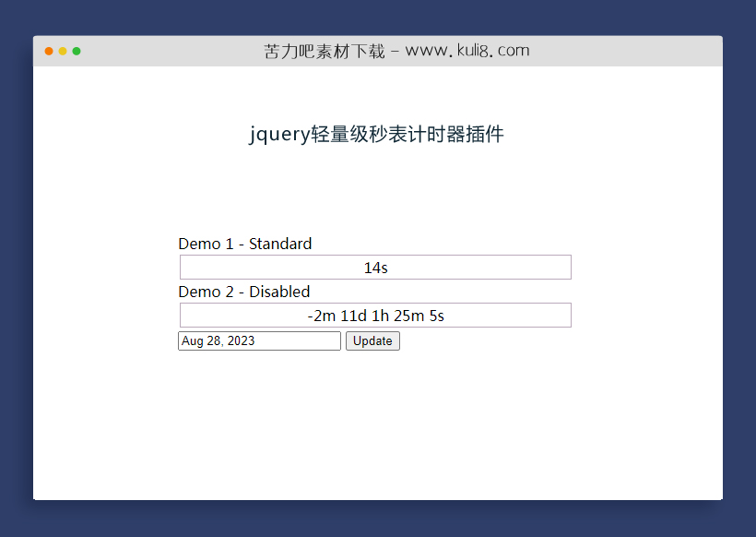Select the "Demo 2 - Disabled" label
This screenshot has width=756, height=537.
coord(243,292)
